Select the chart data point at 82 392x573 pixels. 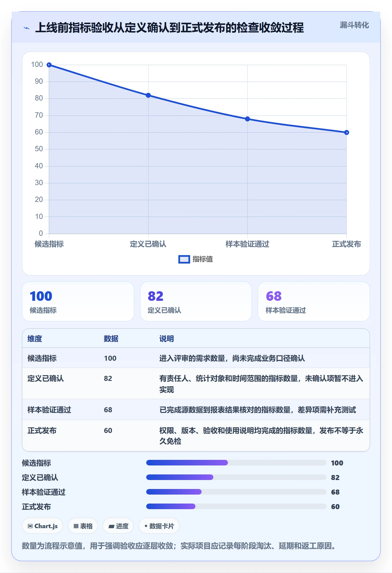[x=148, y=95]
